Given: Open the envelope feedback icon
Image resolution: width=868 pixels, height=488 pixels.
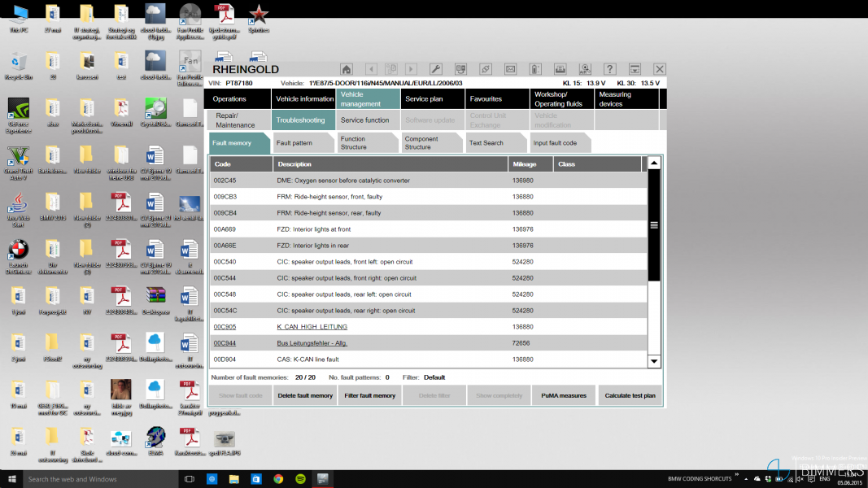Looking at the screenshot, I should 510,69.
